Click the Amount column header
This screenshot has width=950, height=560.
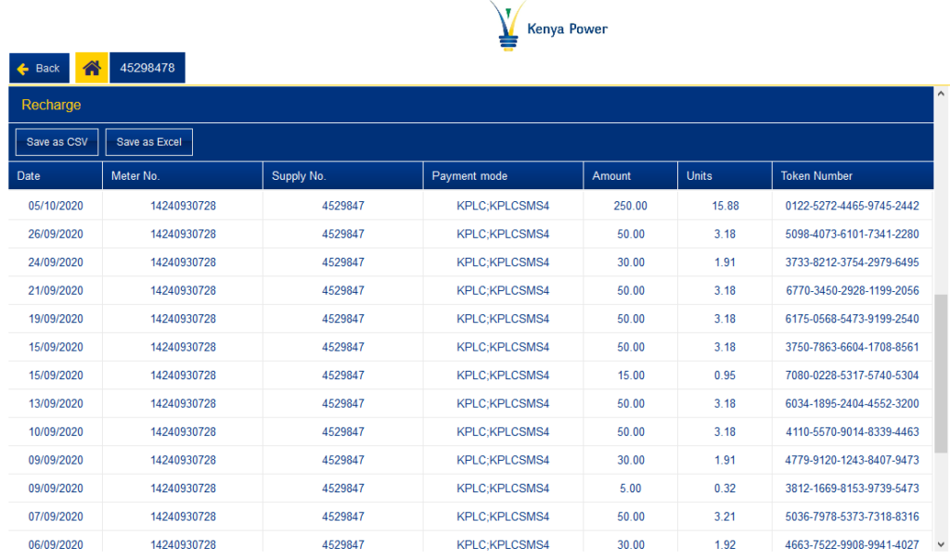(x=630, y=175)
